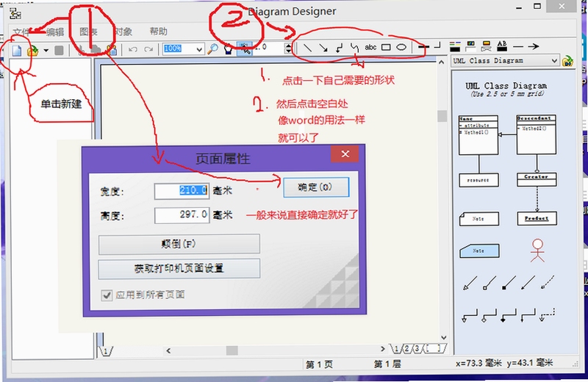Pick the Product box template
The width and height of the screenshot is (588, 382).
point(537,219)
